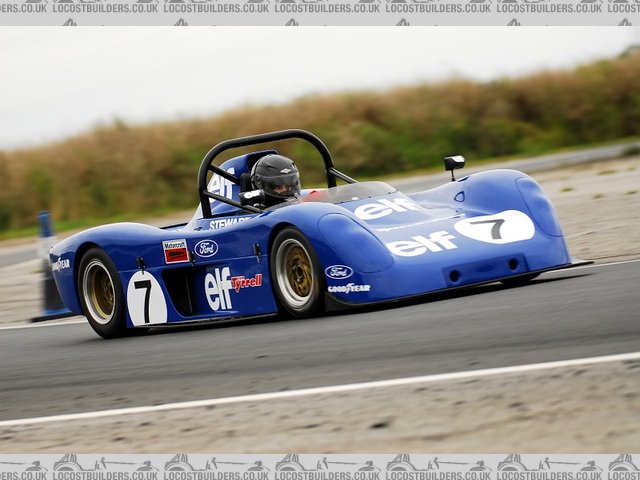
Task: Click the locostbuilders.co.uk watermark at bottom
Action: [x=320, y=465]
